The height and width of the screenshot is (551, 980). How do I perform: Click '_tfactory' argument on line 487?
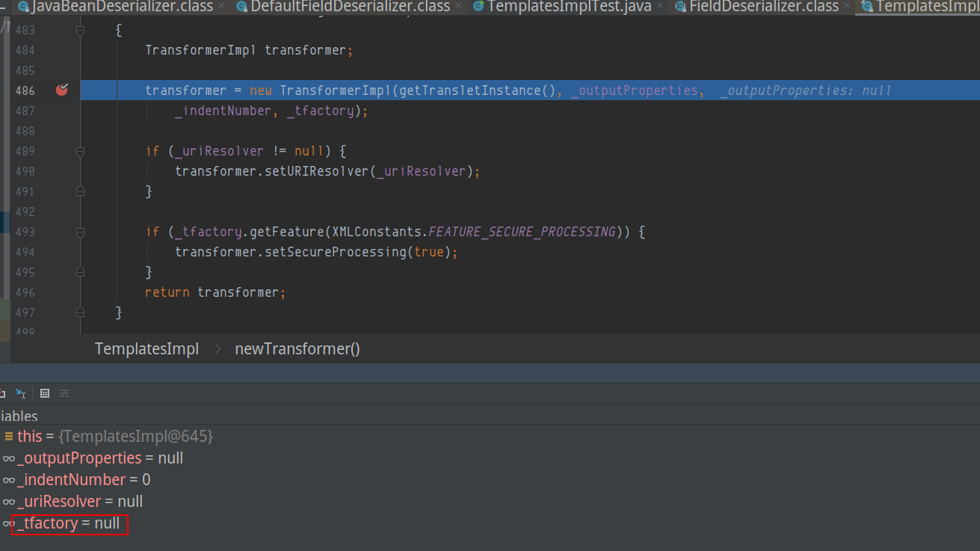320,111
